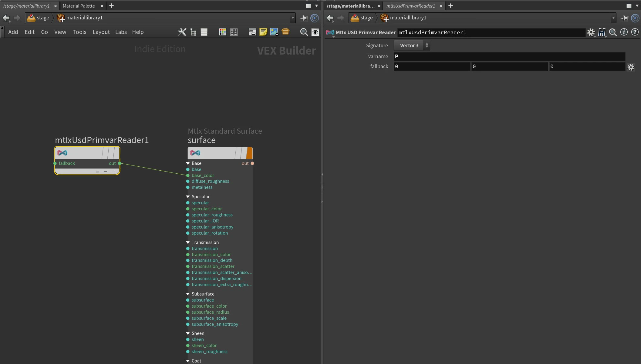Pin the right parameter pane

point(624,18)
